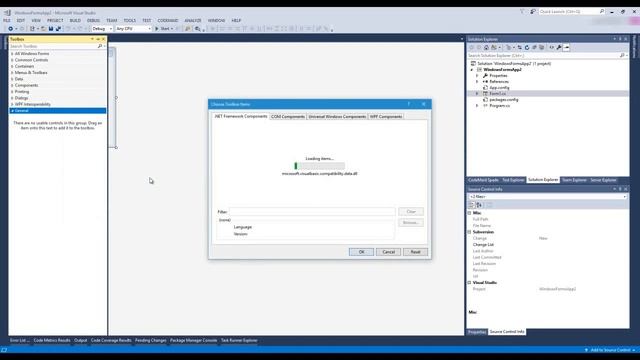
Task: Click Collapse All icon in Solution Explorer
Action: pos(534,47)
